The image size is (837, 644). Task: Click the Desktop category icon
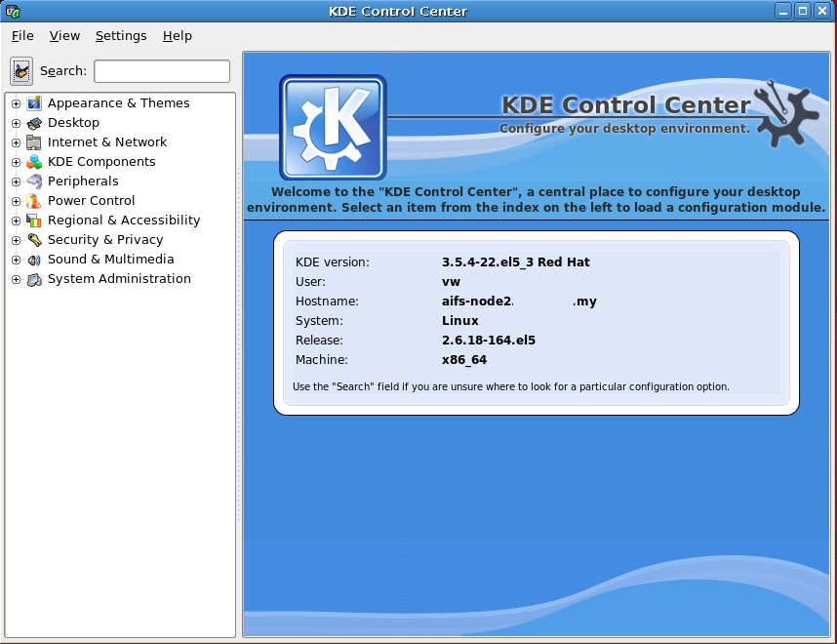pyautogui.click(x=34, y=123)
